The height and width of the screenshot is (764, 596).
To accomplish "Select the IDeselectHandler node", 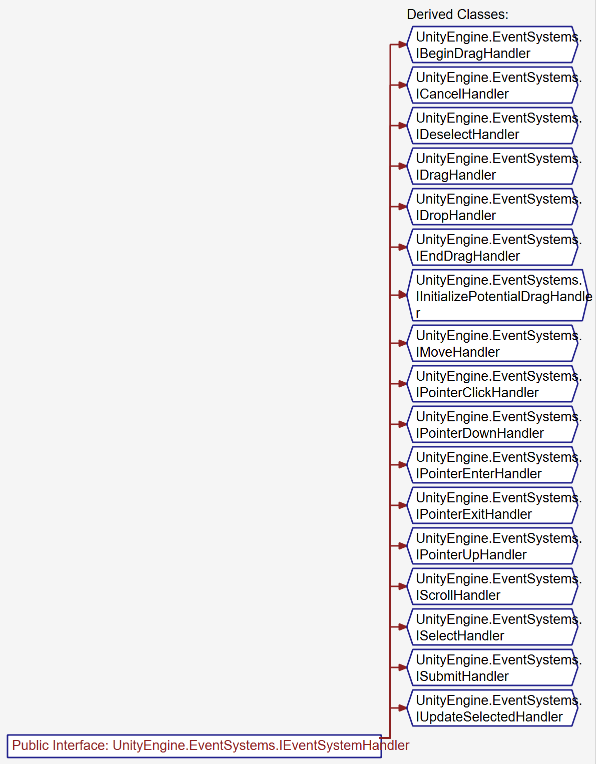I will coord(493,126).
